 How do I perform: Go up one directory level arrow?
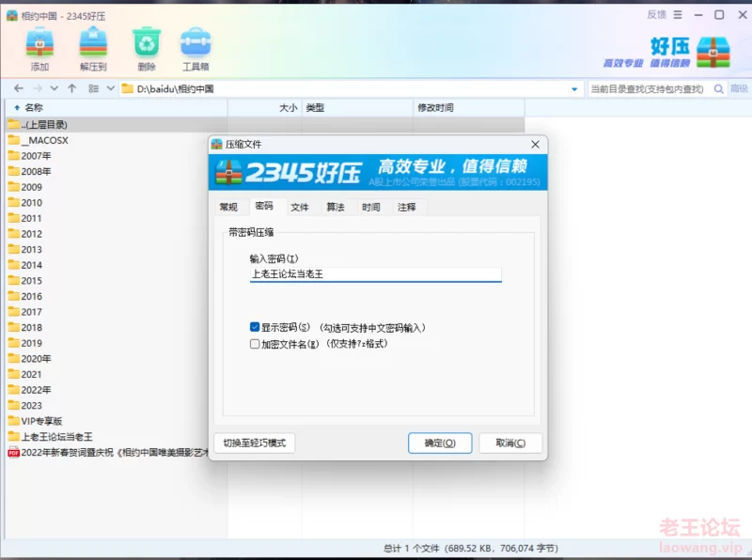[x=72, y=88]
